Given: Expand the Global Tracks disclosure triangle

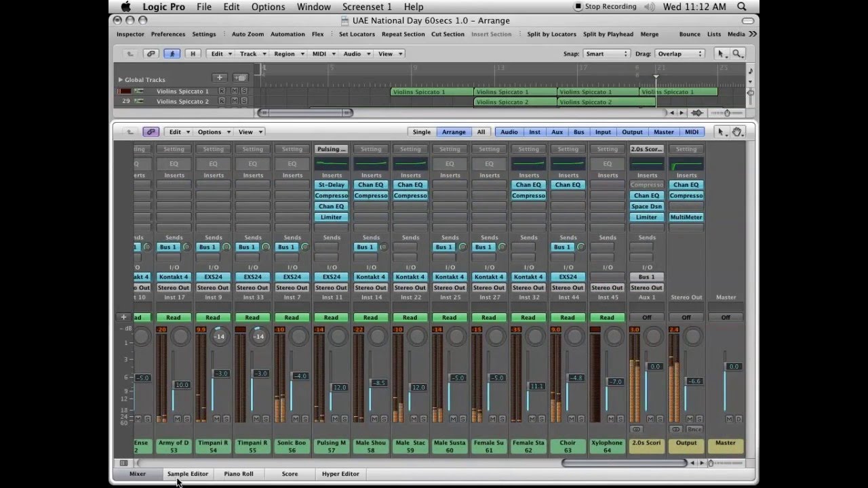Looking at the screenshot, I should (x=121, y=79).
